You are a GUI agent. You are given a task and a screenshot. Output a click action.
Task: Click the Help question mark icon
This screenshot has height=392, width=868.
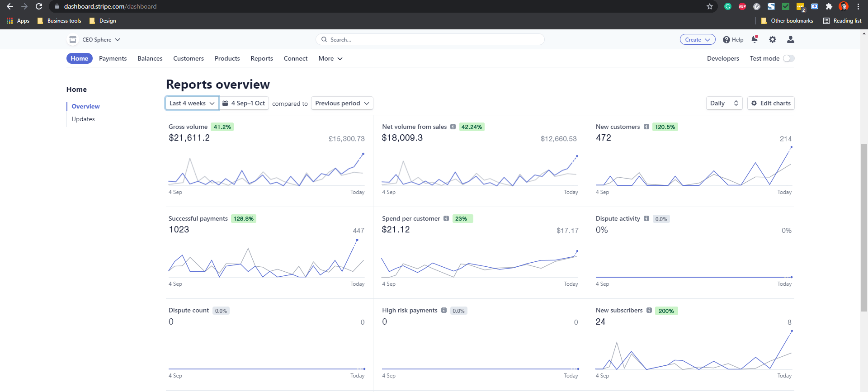click(x=726, y=40)
